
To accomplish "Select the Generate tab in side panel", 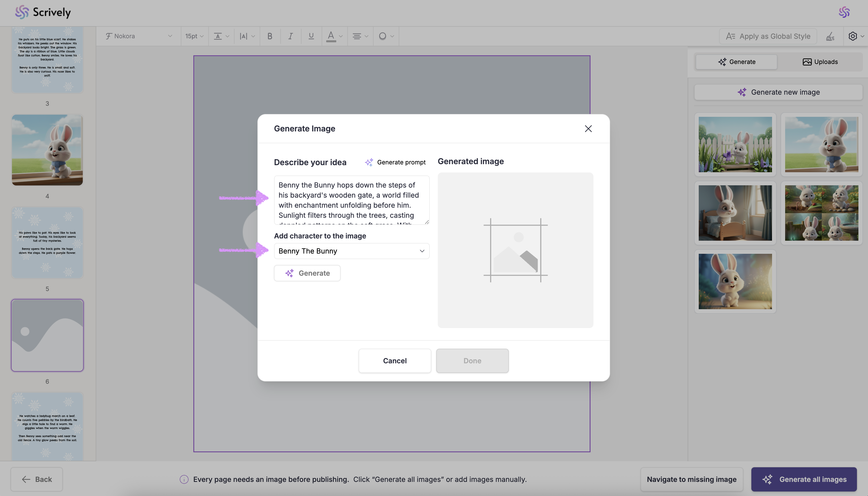I will point(737,62).
